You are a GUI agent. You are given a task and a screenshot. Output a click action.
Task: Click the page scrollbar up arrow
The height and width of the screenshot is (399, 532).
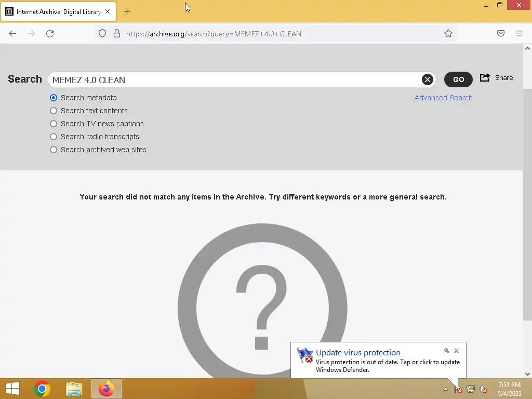527,48
